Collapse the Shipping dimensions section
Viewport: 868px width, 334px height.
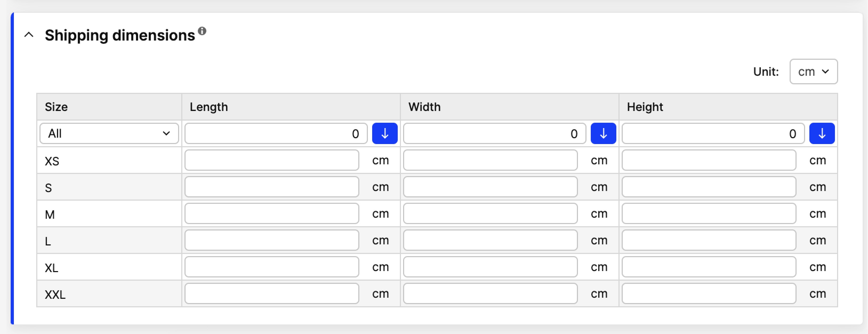point(29,35)
